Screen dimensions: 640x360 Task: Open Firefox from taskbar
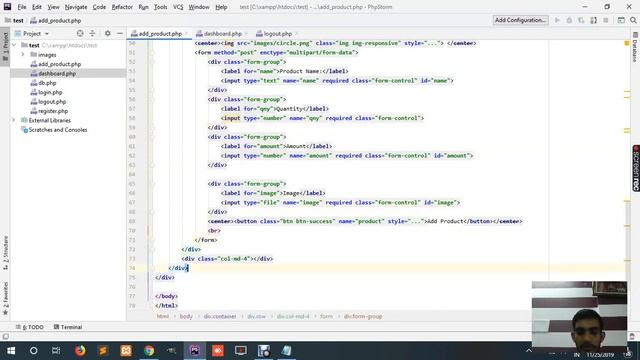tap(80, 351)
